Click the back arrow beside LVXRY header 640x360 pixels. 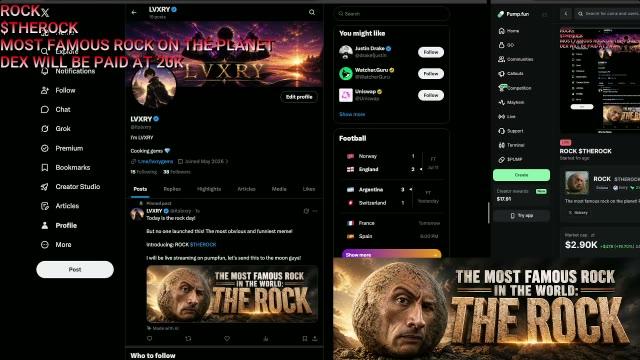(134, 13)
